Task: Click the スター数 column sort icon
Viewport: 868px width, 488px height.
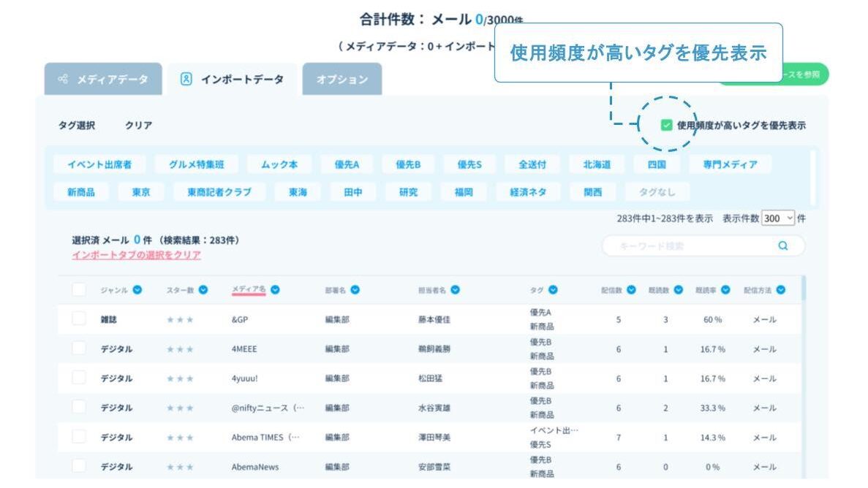Action: [x=203, y=290]
